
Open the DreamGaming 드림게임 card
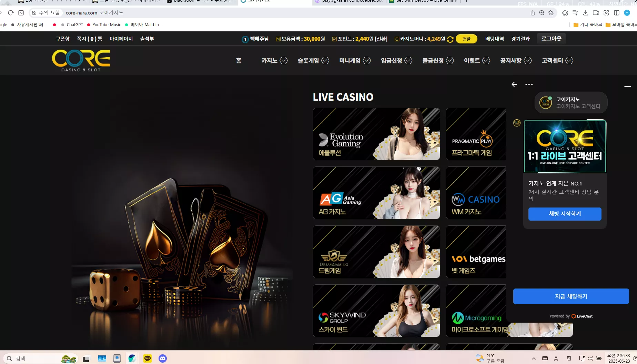[x=376, y=252]
